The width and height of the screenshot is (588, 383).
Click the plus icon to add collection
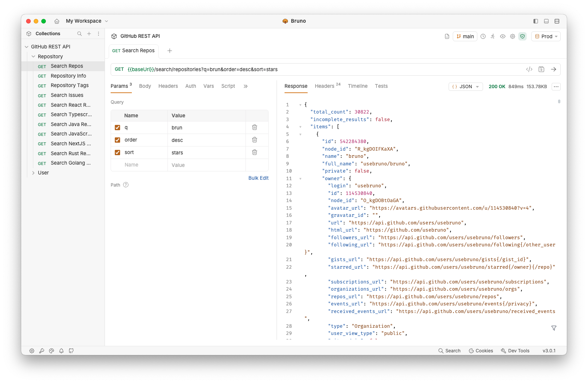(x=89, y=34)
